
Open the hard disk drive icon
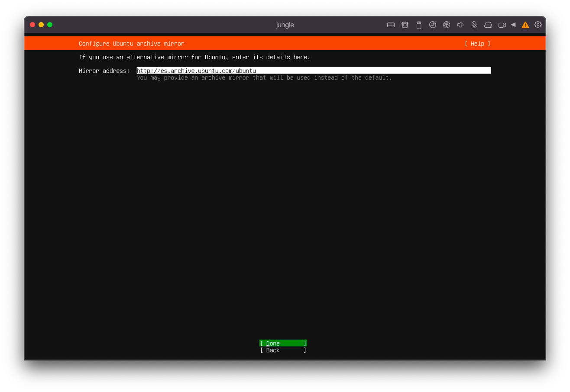tap(488, 25)
